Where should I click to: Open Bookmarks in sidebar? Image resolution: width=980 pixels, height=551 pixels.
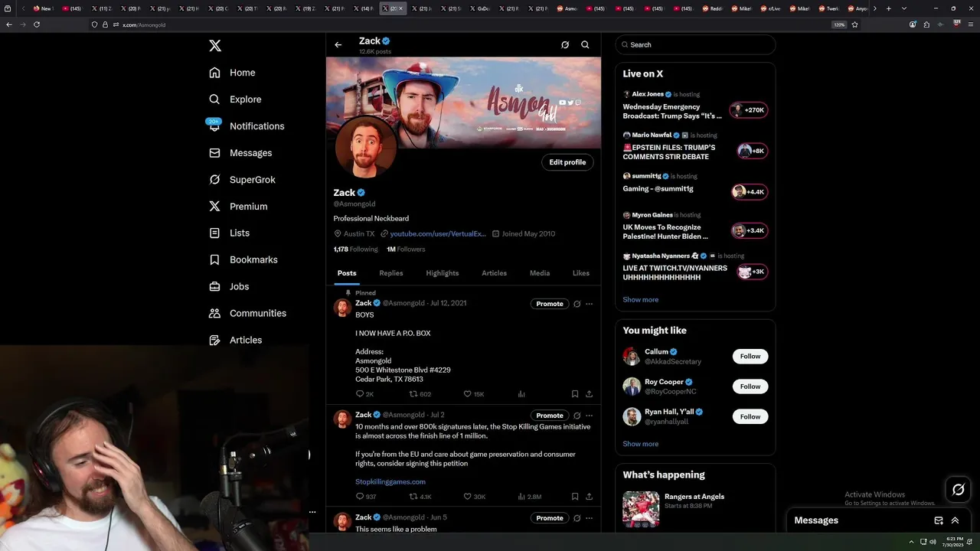[x=243, y=260]
